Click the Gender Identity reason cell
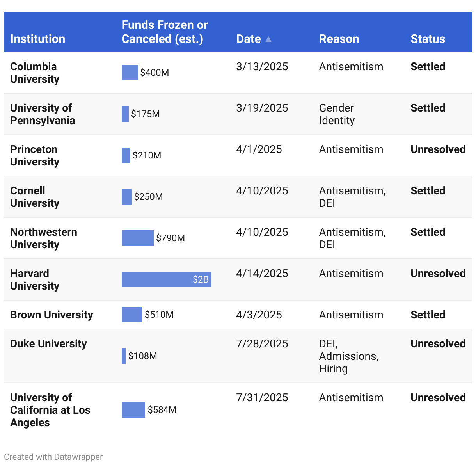Image resolution: width=476 pixels, height=466 pixels. pyautogui.click(x=337, y=114)
